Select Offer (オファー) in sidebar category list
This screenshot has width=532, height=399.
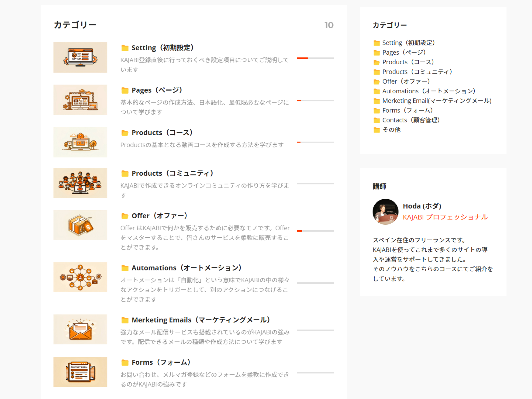click(x=406, y=81)
